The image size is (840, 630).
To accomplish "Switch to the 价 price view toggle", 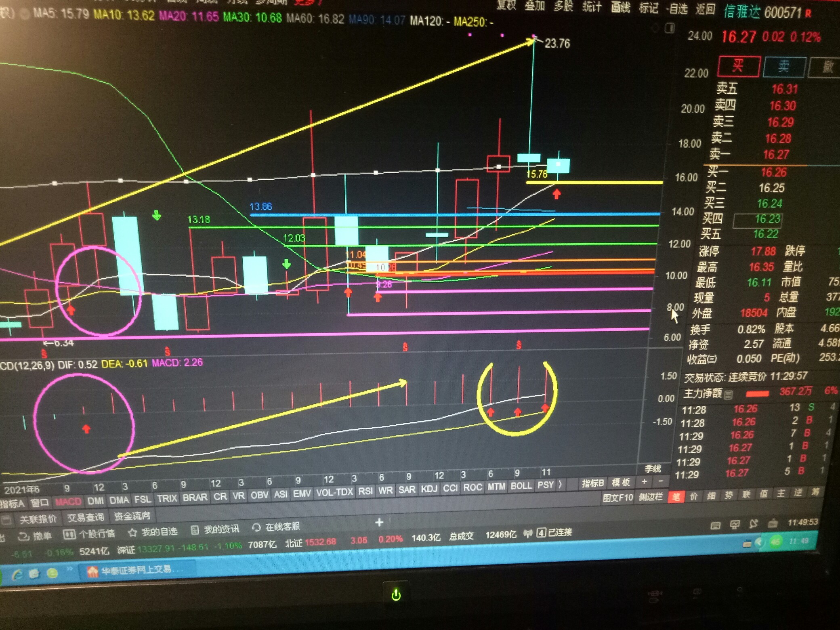I will pos(694,496).
